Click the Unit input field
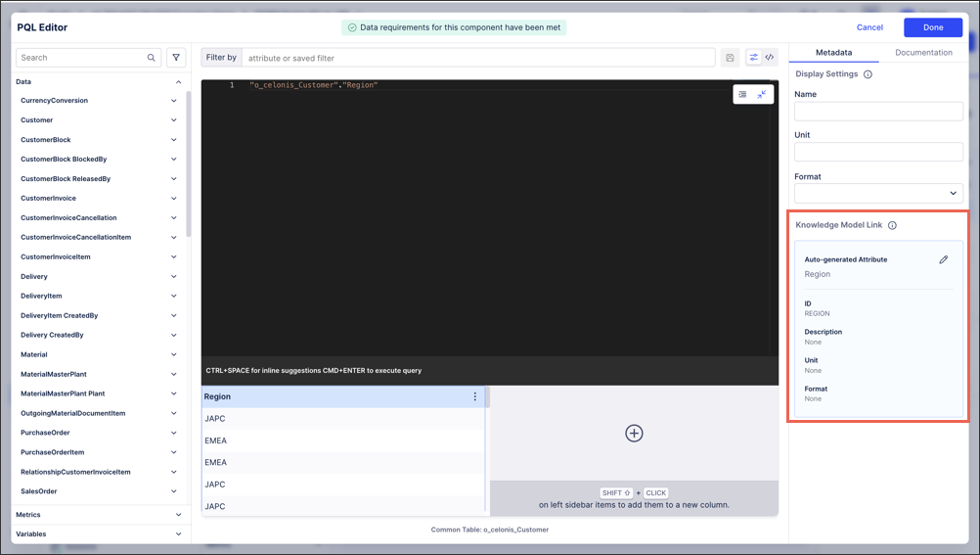The height and width of the screenshot is (555, 980). tap(878, 152)
